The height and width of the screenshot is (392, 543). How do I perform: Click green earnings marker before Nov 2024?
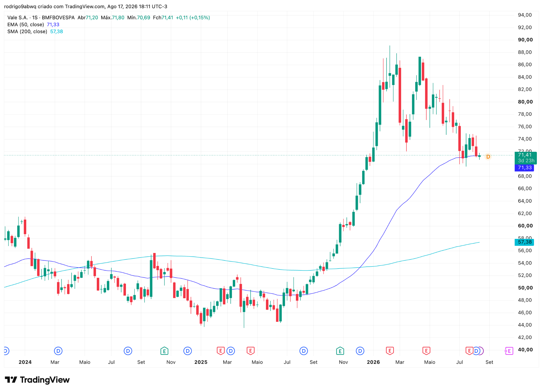(164, 351)
